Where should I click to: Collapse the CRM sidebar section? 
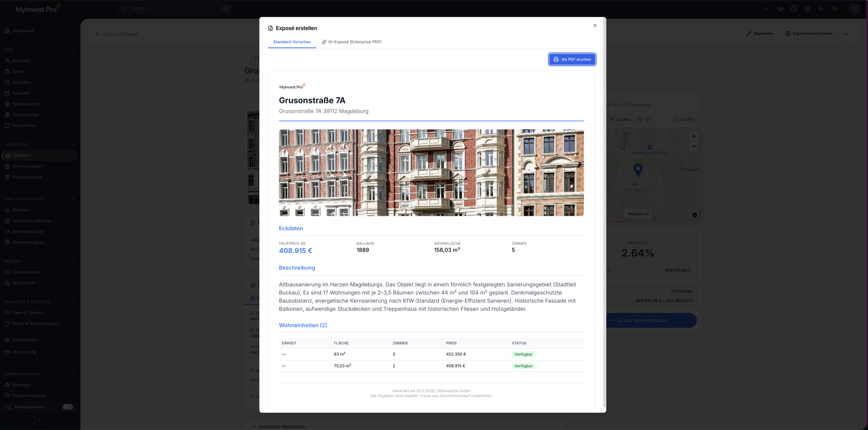(72, 50)
